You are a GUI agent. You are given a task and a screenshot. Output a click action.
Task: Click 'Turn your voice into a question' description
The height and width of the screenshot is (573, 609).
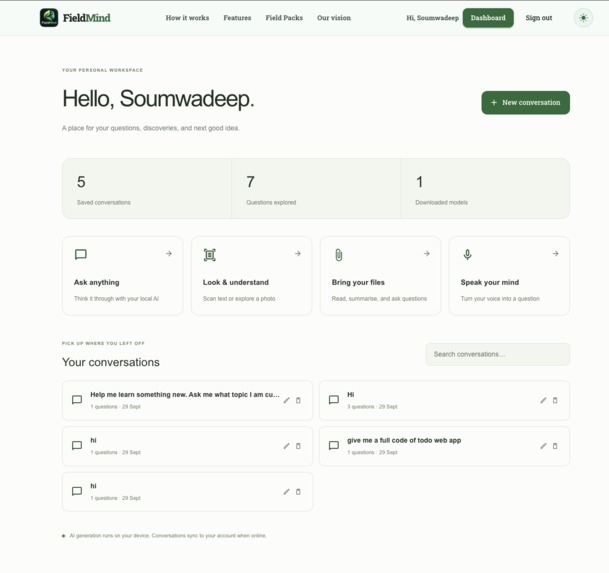[x=500, y=299]
